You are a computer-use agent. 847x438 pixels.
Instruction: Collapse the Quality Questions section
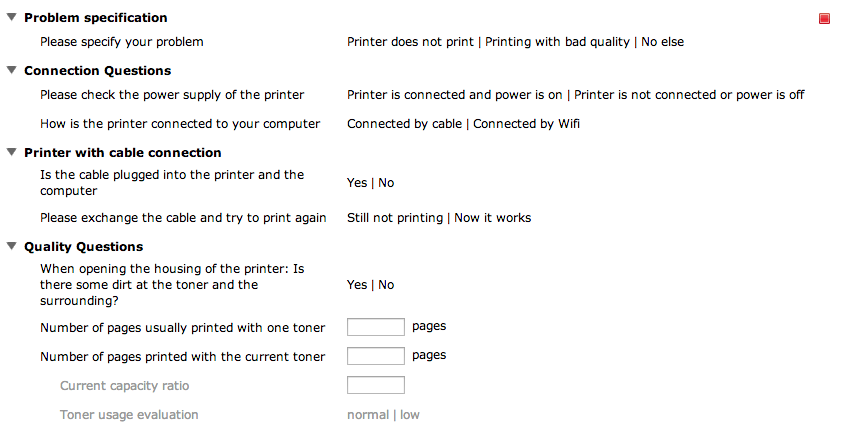coord(12,246)
